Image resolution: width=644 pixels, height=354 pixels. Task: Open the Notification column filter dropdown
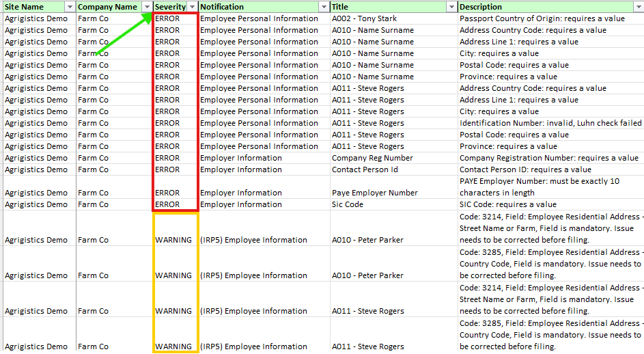(x=324, y=7)
